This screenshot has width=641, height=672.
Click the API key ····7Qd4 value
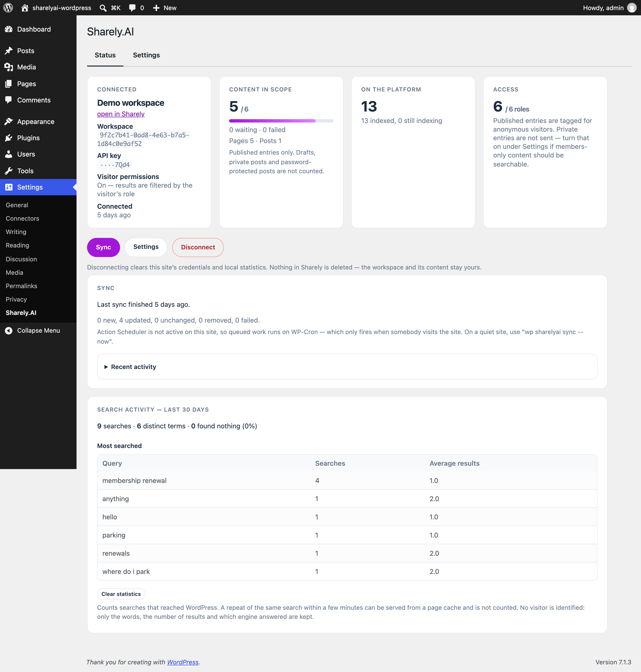(115, 165)
